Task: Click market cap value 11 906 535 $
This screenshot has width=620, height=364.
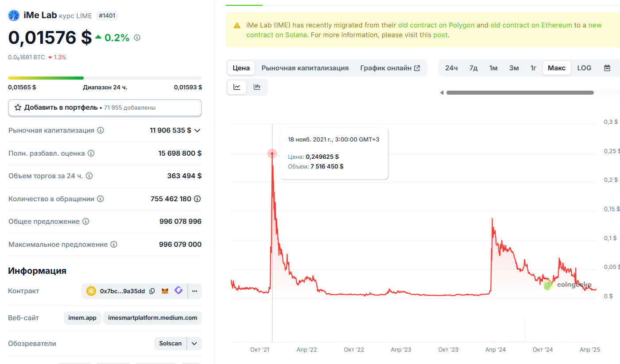Action: [170, 130]
